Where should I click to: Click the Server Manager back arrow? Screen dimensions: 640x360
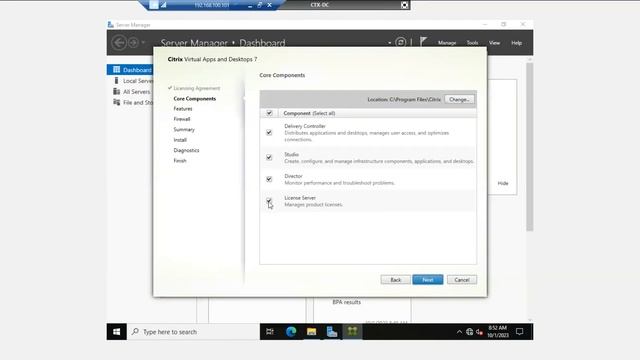tap(119, 42)
